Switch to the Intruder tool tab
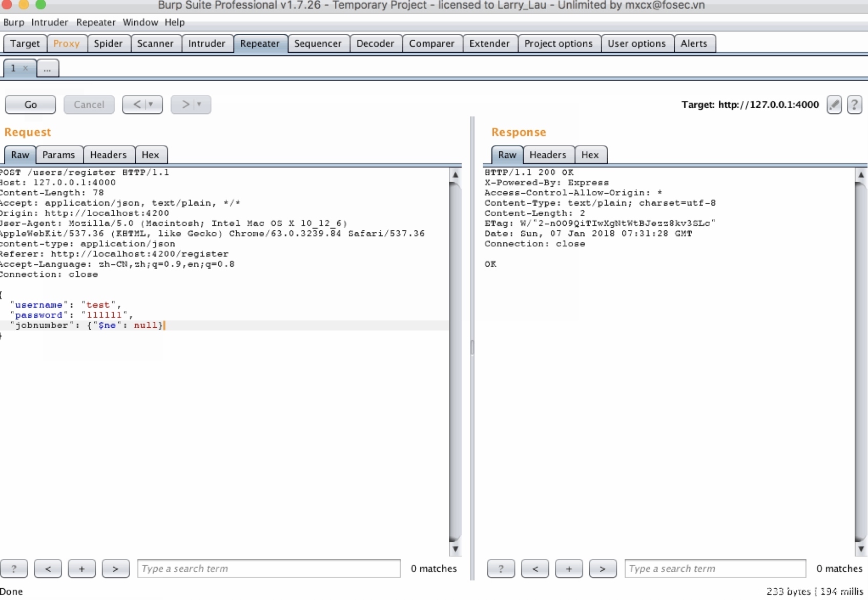Viewport: 868px width, 600px height. [x=206, y=44]
